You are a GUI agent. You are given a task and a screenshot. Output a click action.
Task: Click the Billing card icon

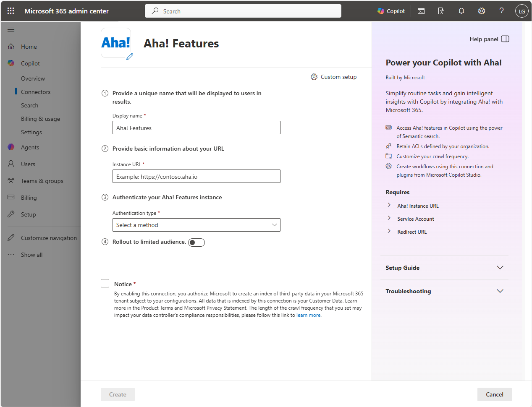11,198
